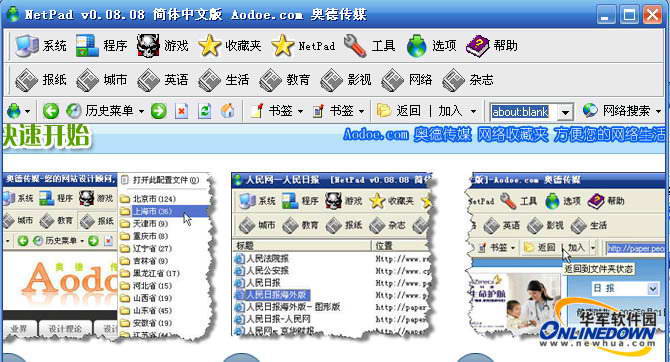Viewport: 670px width, 362px height.
Task: Select 人民日报 row in the list
Action: pos(258,283)
